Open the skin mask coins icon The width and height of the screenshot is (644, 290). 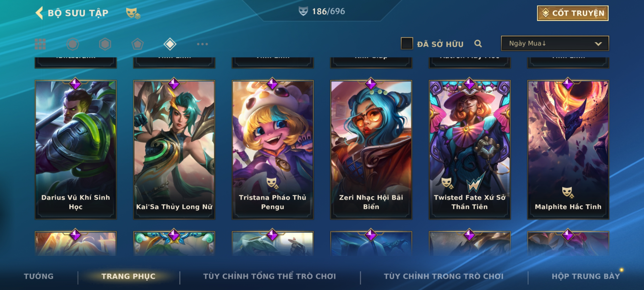(133, 13)
